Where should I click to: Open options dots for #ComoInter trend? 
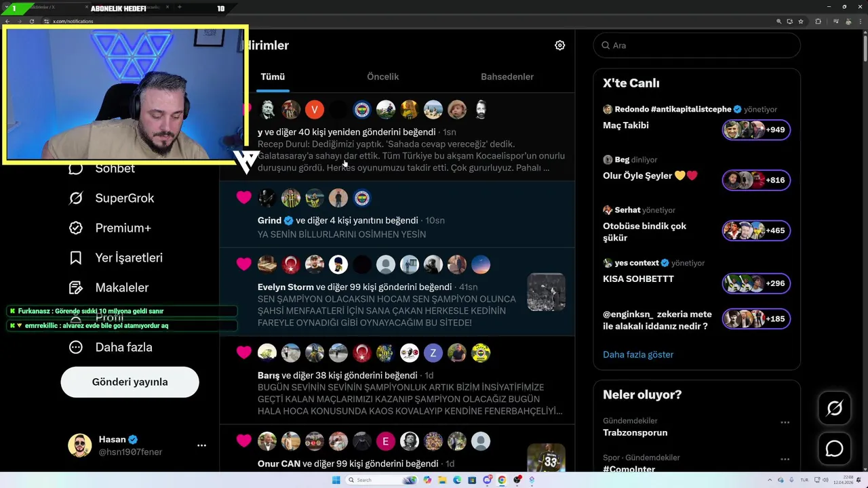(x=785, y=460)
